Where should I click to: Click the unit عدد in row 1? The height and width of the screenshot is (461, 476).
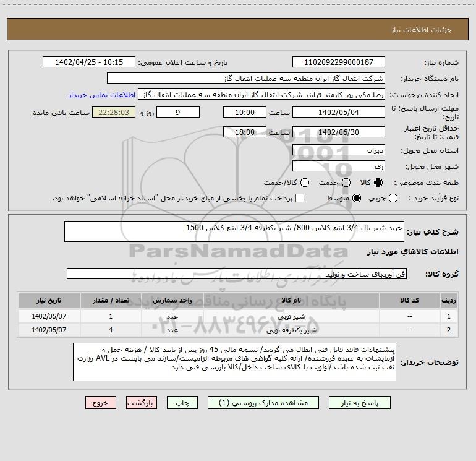pyautogui.click(x=172, y=316)
